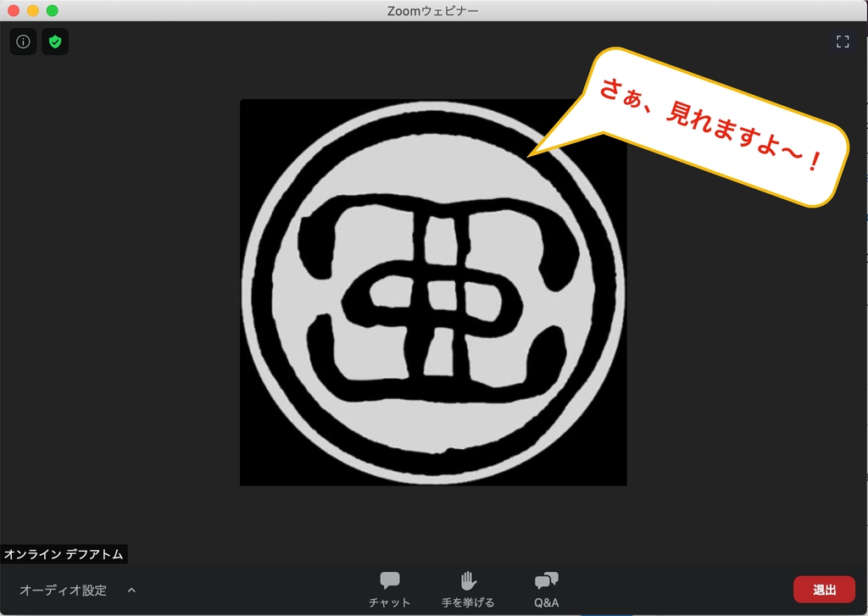The width and height of the screenshot is (868, 616).
Task: Open オーディオ設定 audio settings
Action: (63, 591)
